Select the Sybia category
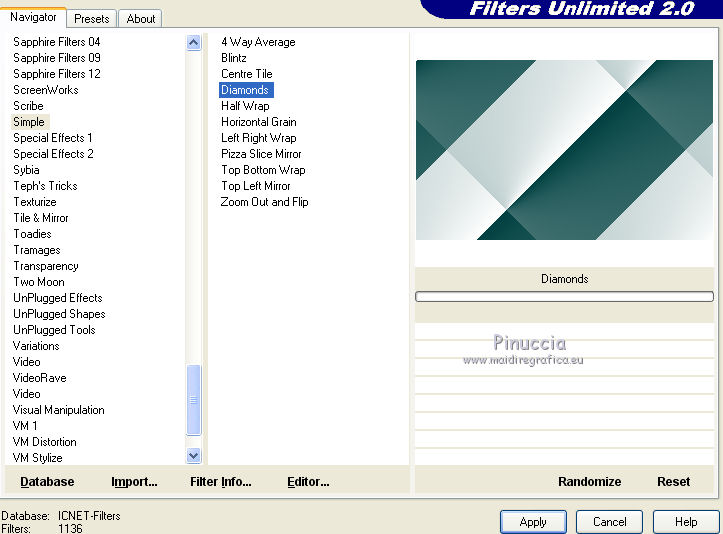This screenshot has width=723, height=534. click(x=26, y=170)
